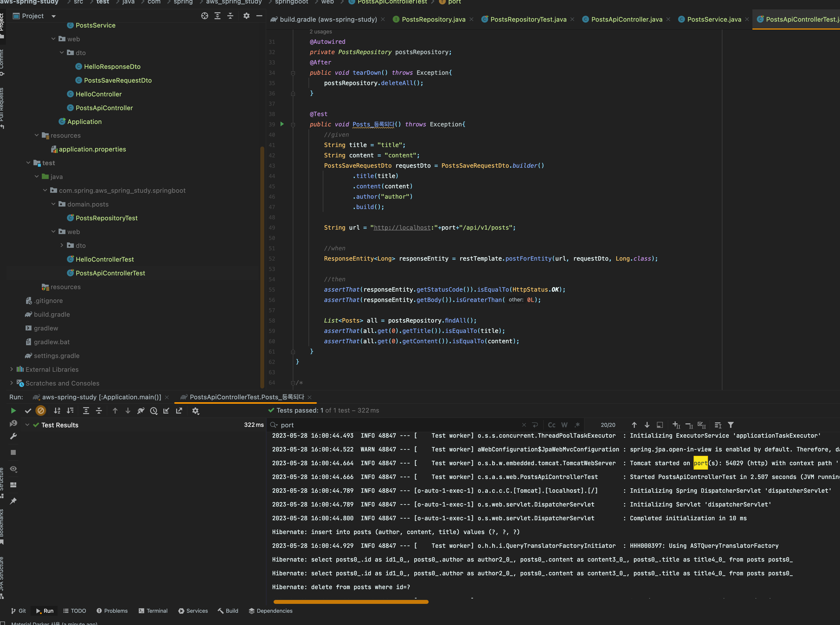
Task: Switch to PostsService.java tab
Action: point(714,19)
